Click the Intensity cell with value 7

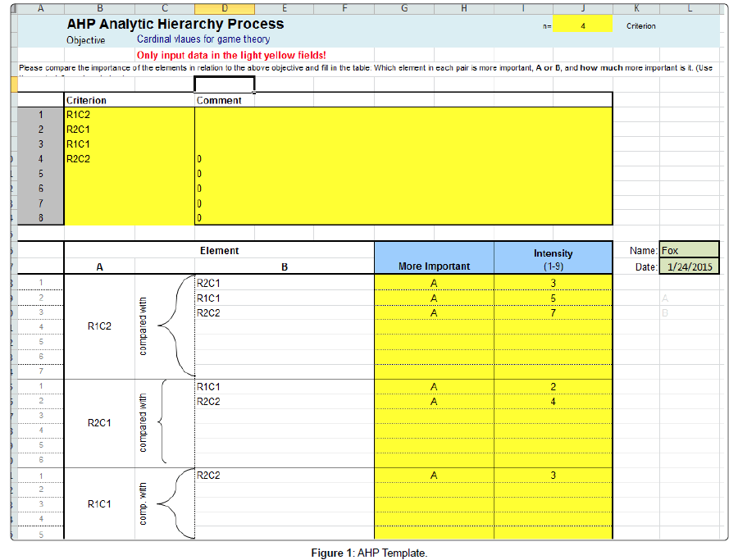click(553, 312)
